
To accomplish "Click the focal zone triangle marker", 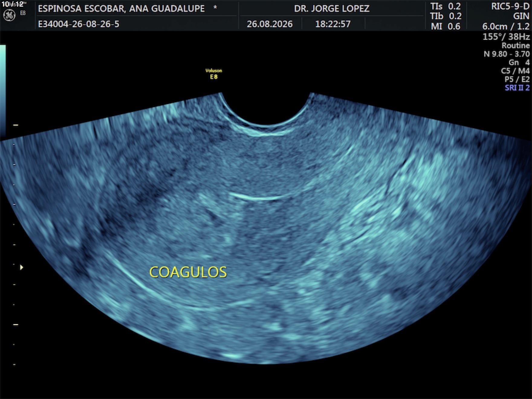I will point(21,267).
